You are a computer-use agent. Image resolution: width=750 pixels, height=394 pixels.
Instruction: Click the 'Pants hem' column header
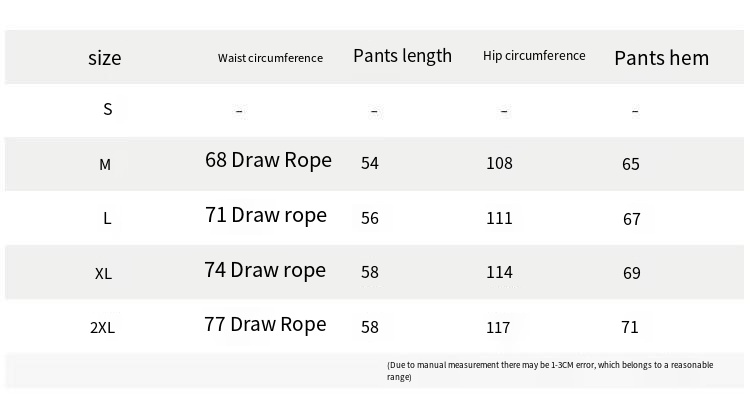coord(662,58)
